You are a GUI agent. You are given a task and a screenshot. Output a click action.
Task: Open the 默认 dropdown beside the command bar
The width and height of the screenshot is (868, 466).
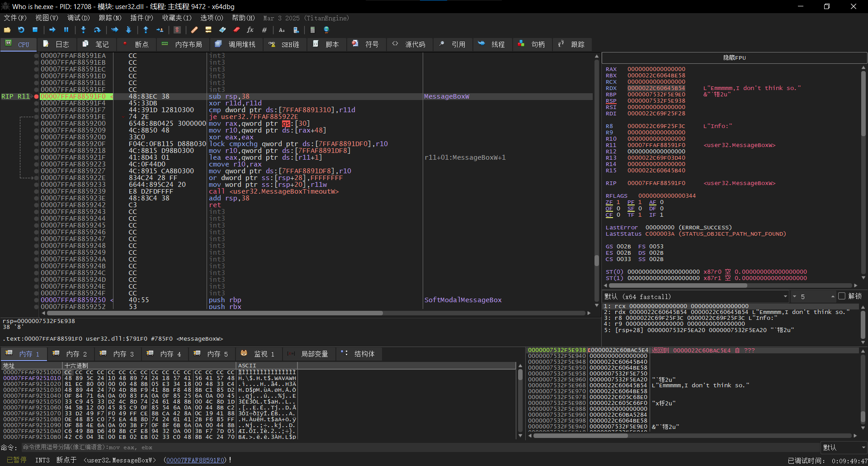pyautogui.click(x=844, y=447)
